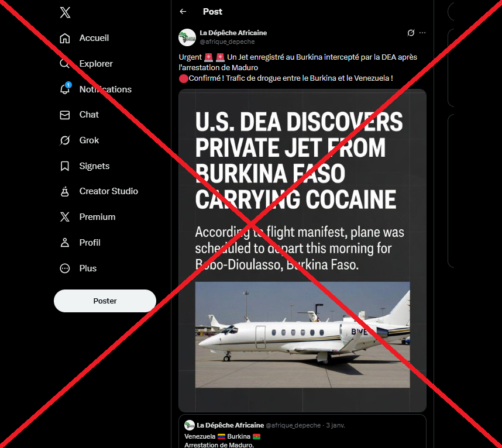The width and height of the screenshot is (502, 448).
Task: Open Creator Studio in sidebar
Action: tap(65, 191)
